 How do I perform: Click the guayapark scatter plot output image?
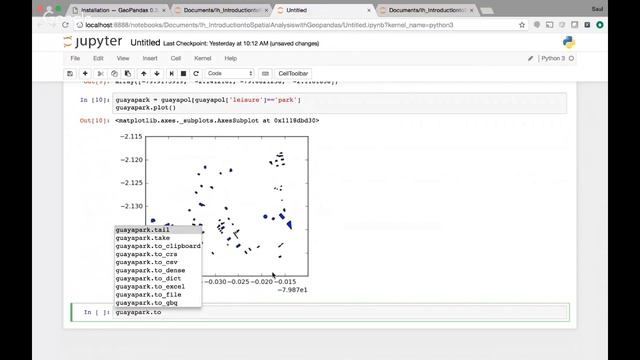[x=214, y=213]
